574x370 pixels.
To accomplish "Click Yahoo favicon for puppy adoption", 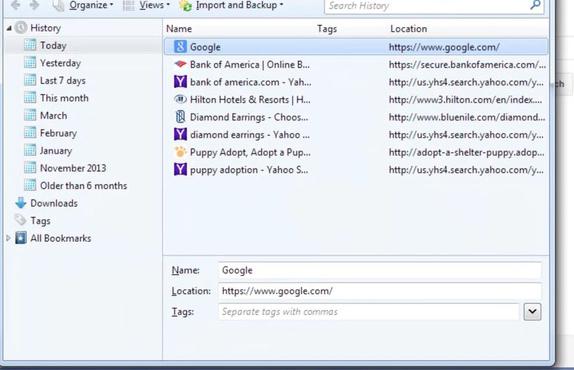I will click(x=180, y=169).
